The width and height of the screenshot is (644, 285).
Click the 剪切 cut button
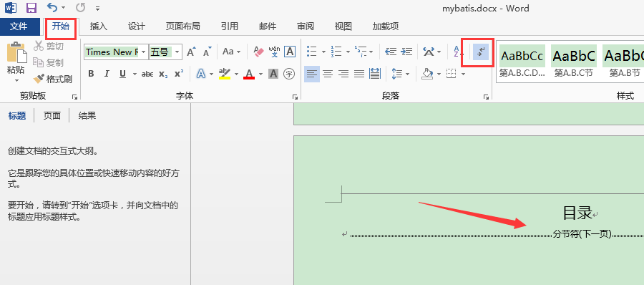(x=49, y=46)
